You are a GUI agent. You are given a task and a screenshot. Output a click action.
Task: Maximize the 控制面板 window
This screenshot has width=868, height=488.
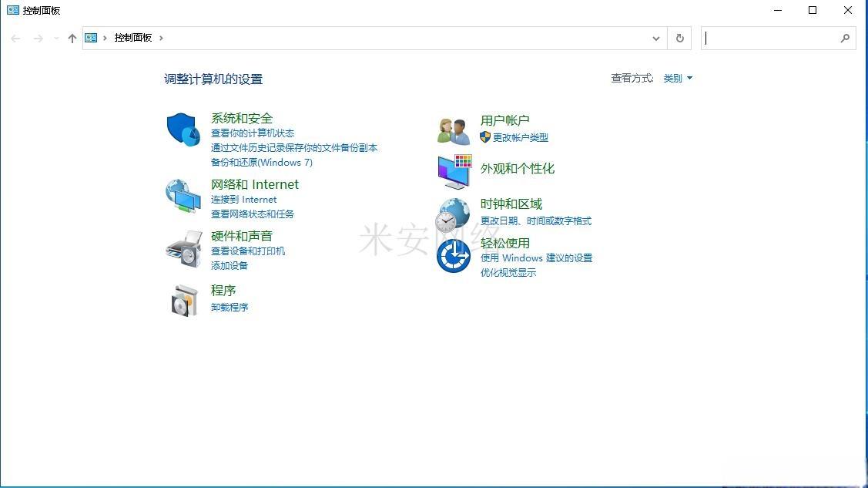coord(813,10)
